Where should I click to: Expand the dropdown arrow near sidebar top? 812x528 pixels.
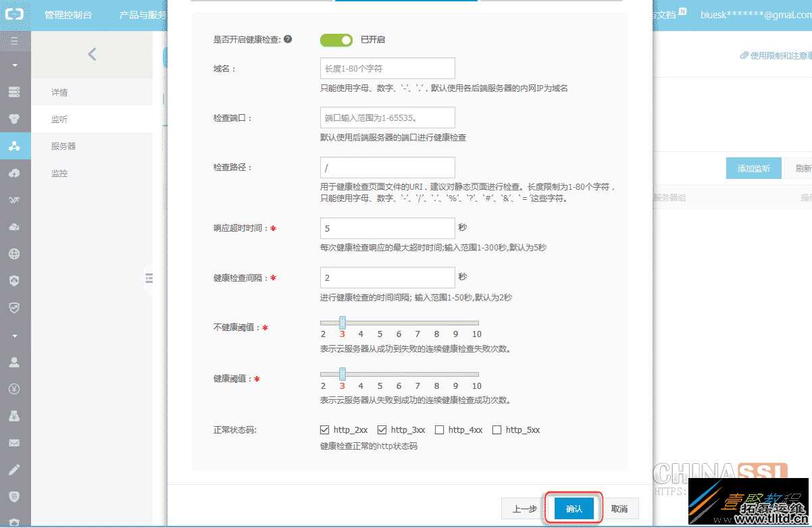15,65
